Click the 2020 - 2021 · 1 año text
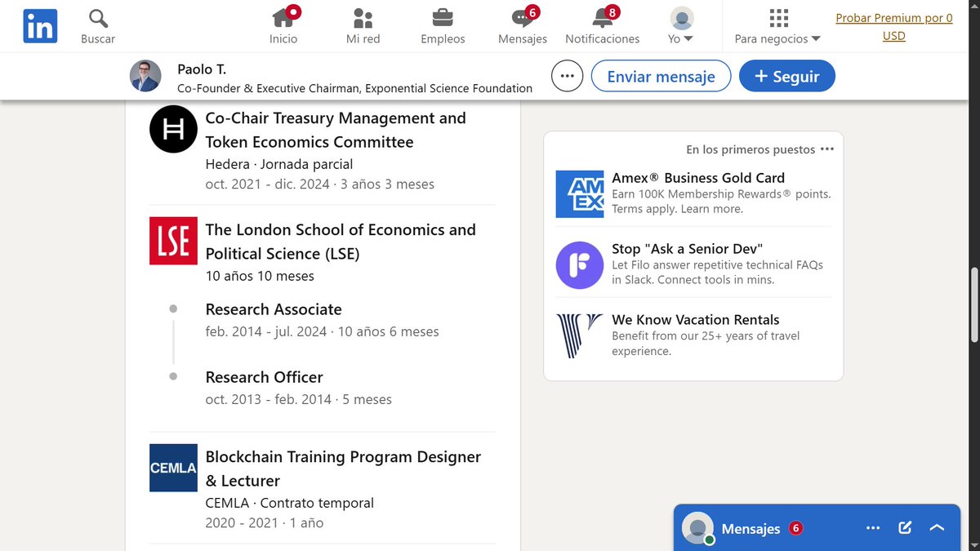 click(x=265, y=522)
